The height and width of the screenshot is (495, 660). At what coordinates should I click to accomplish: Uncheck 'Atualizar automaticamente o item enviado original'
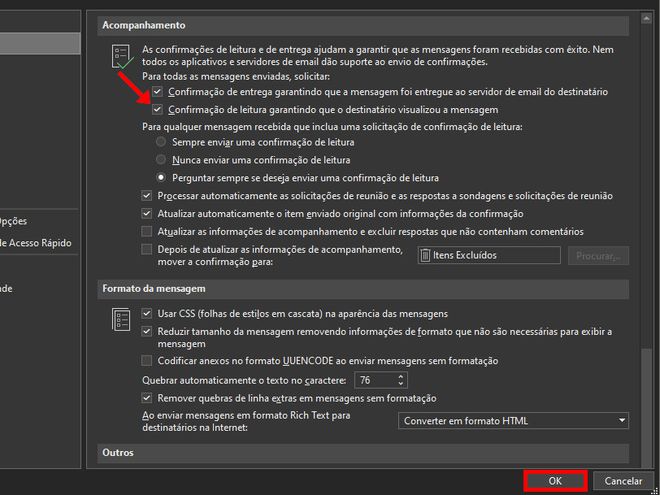click(x=146, y=213)
